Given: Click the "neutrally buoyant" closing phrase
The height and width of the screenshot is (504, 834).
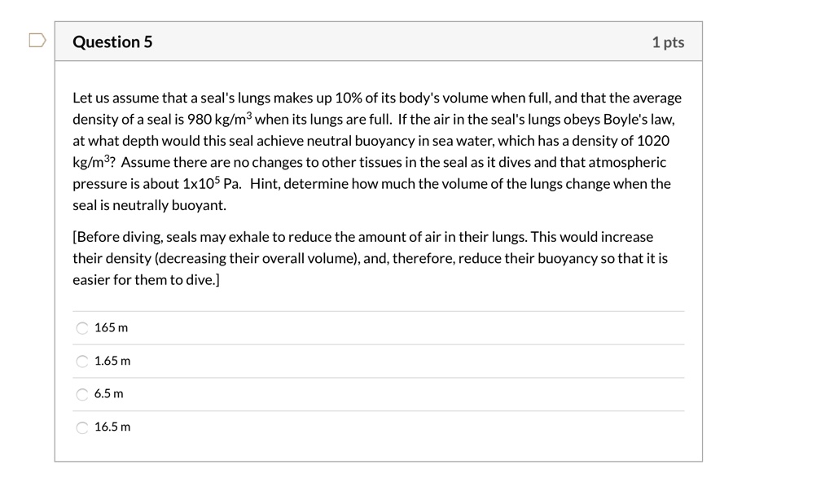Looking at the screenshot, I should [x=168, y=205].
